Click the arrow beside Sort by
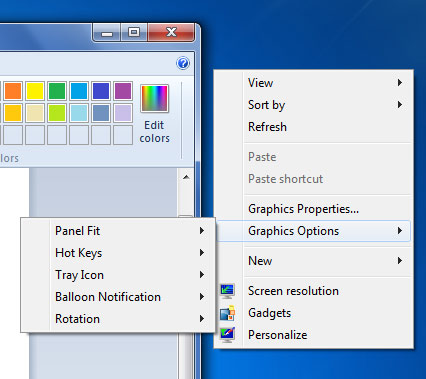This screenshot has width=426, height=379. (400, 105)
